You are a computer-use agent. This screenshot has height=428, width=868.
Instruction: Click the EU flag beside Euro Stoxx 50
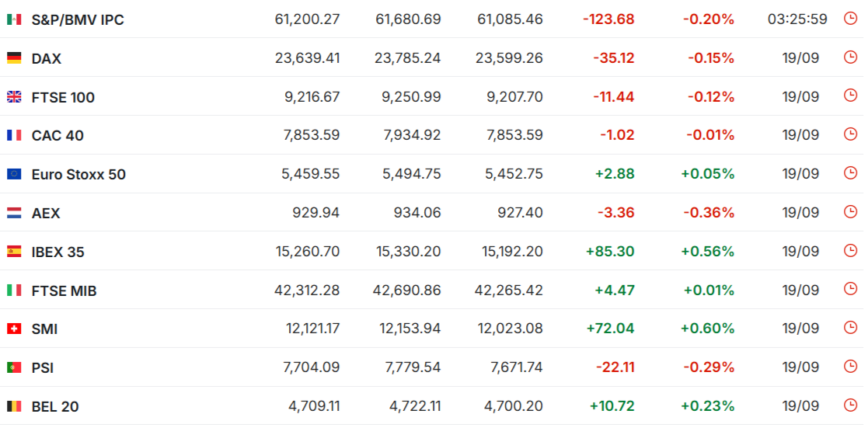[14, 175]
